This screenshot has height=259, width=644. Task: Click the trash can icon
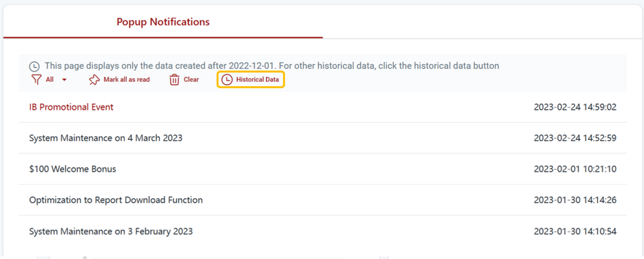pyautogui.click(x=174, y=80)
